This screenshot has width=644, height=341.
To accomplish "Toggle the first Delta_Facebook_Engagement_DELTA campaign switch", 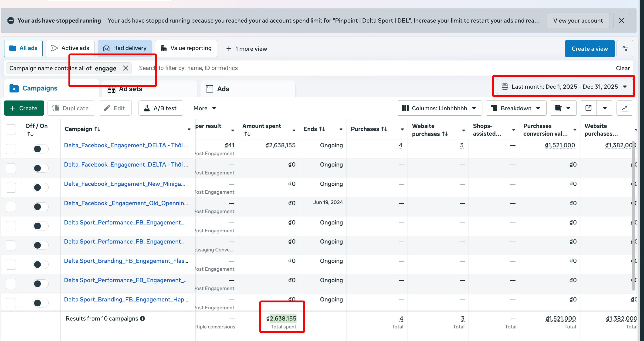I will [x=41, y=149].
